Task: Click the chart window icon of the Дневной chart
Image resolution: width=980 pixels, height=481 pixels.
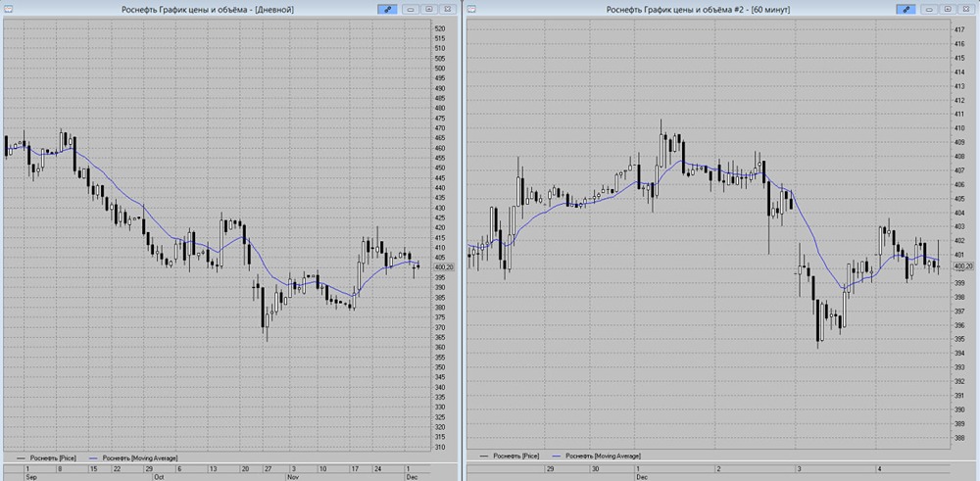Action: 7,10
